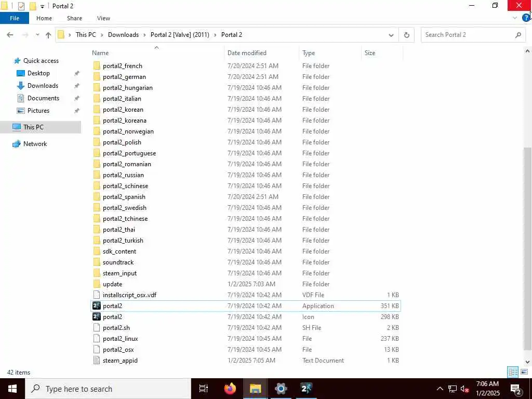Select Network in navigation pane
The image size is (532, 399).
[x=35, y=144]
